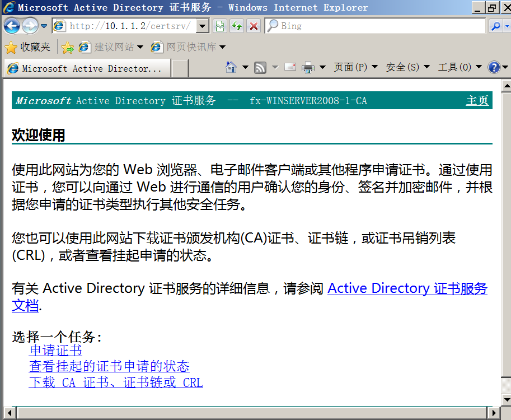Click the horizontal scrollbar right arrow

[494, 413]
